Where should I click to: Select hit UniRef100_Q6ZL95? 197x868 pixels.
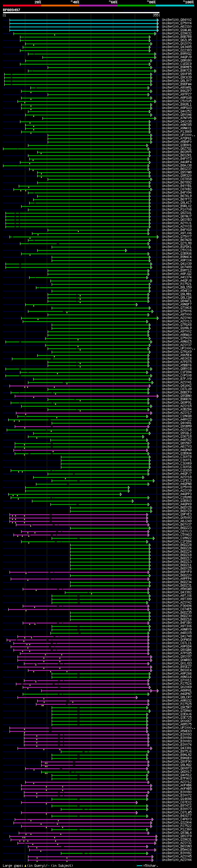tap(177, 40)
